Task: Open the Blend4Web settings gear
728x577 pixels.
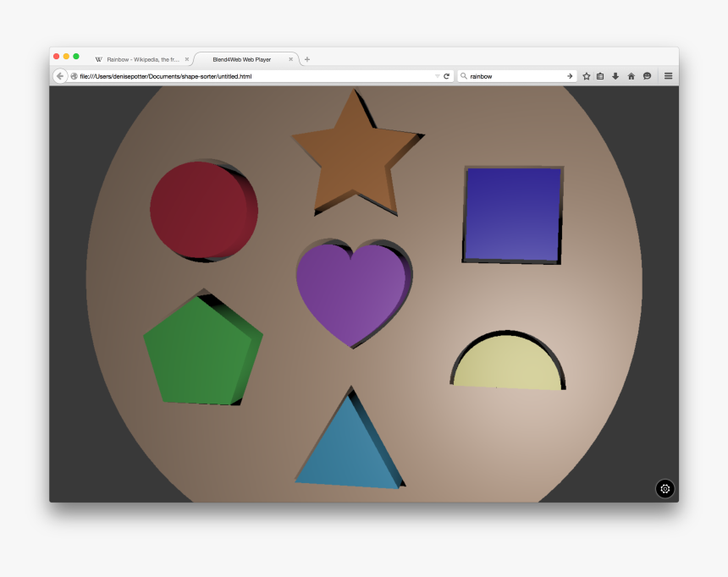Action: coord(665,489)
